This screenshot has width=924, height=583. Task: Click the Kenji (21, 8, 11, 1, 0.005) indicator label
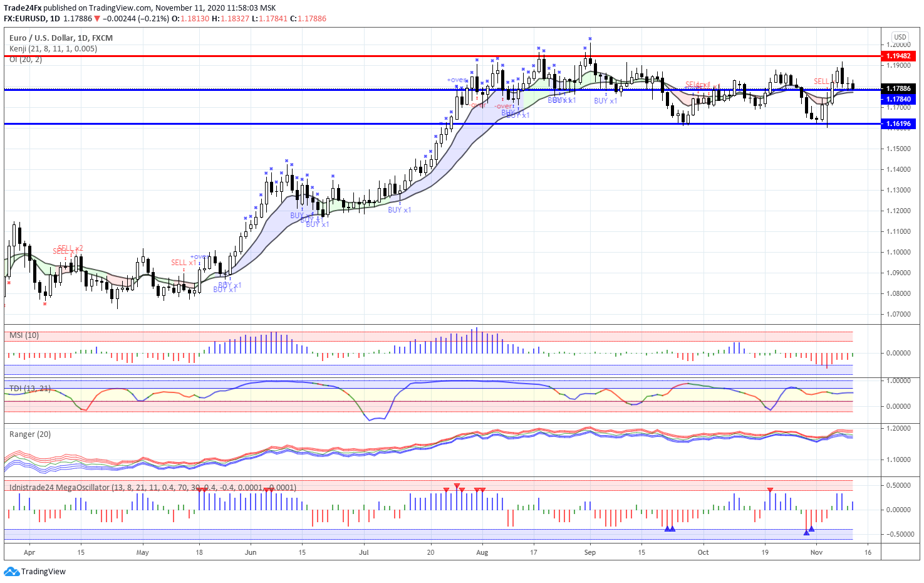click(53, 48)
